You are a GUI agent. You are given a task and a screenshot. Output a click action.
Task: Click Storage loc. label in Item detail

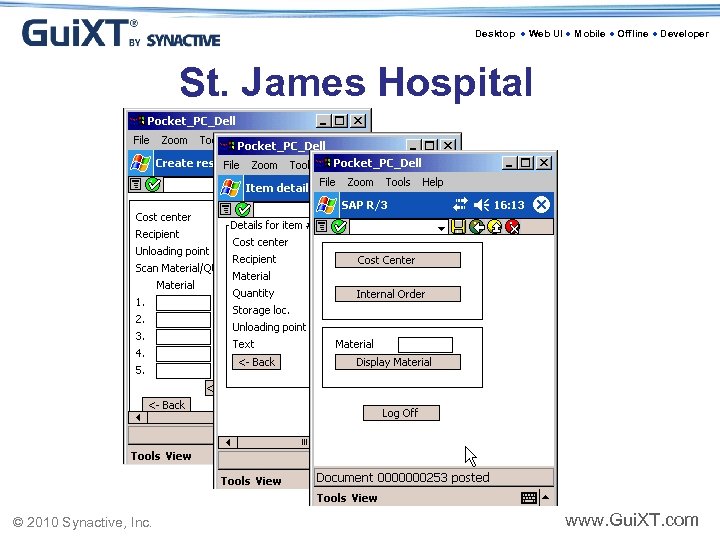261,310
